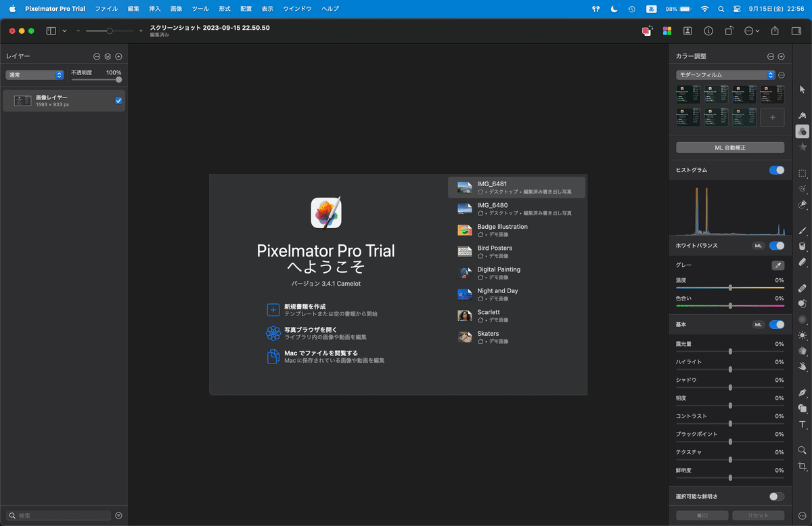This screenshot has width=812, height=526.
Task: Open the 挿入 menu
Action: coord(155,9)
